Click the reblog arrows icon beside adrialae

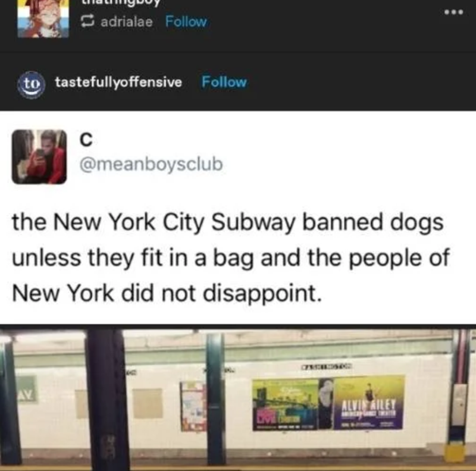point(87,21)
